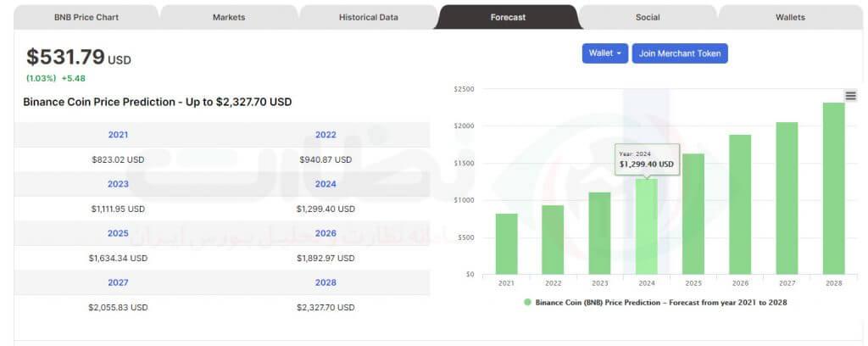Screen dimensions: 868x346
Task: Click the $1,634.34 USD value
Action: (x=118, y=258)
